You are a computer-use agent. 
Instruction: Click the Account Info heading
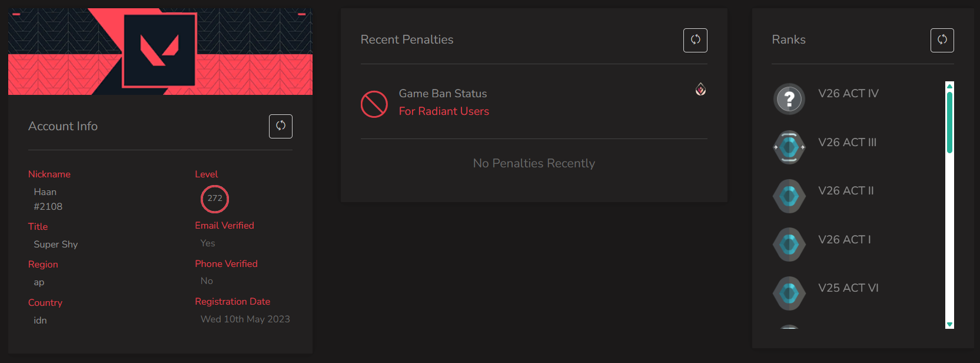tap(63, 126)
